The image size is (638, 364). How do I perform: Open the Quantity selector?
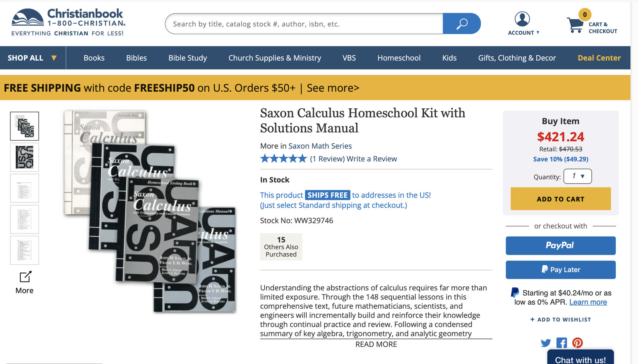point(577,176)
